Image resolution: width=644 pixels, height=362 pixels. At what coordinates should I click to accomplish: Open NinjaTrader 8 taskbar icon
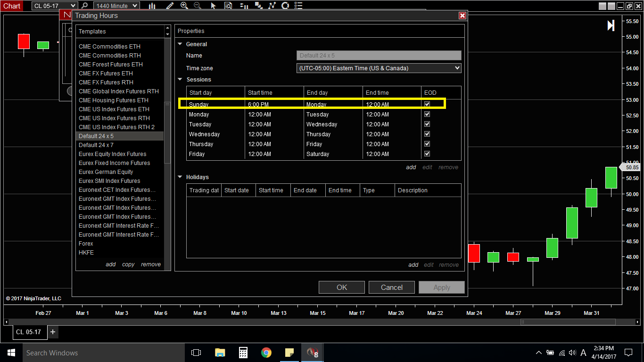(313, 353)
